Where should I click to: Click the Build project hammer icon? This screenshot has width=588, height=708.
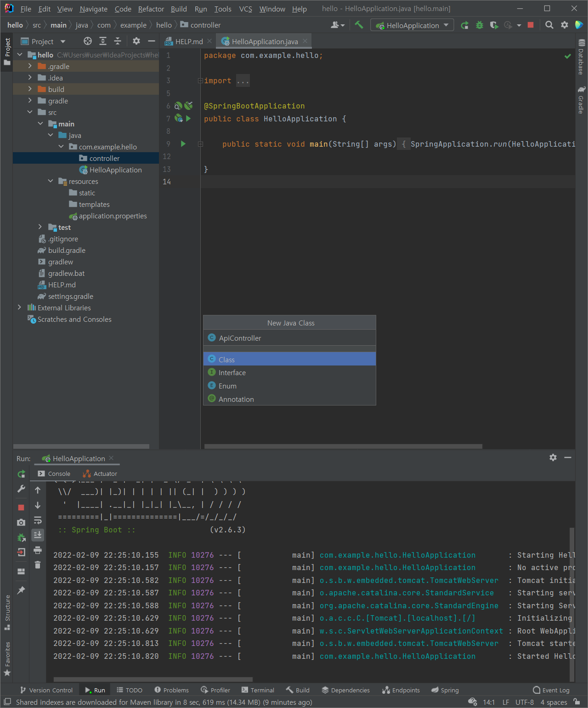point(359,25)
